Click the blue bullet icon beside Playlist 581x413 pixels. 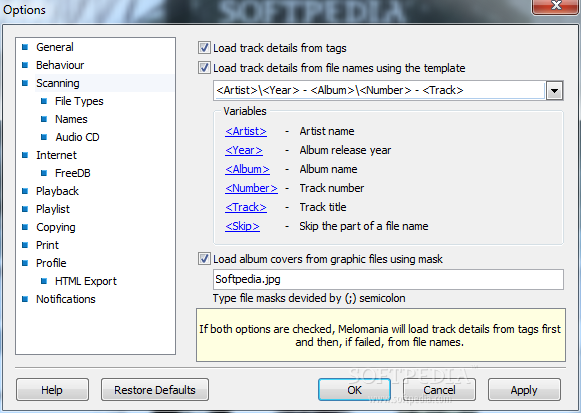[x=25, y=209]
